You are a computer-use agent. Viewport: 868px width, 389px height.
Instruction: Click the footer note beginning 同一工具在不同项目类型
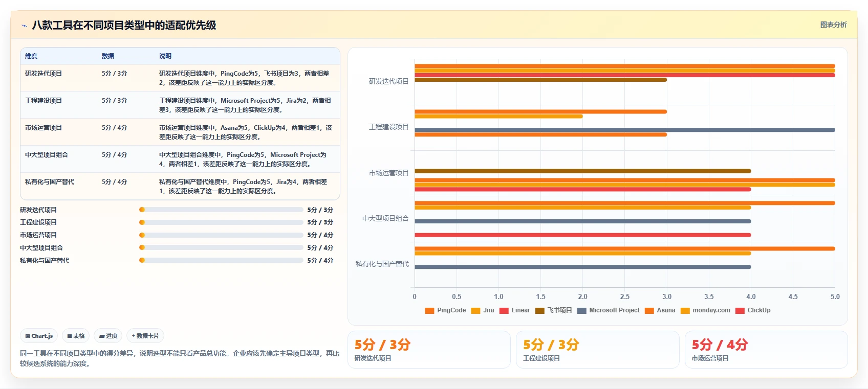tap(180, 358)
